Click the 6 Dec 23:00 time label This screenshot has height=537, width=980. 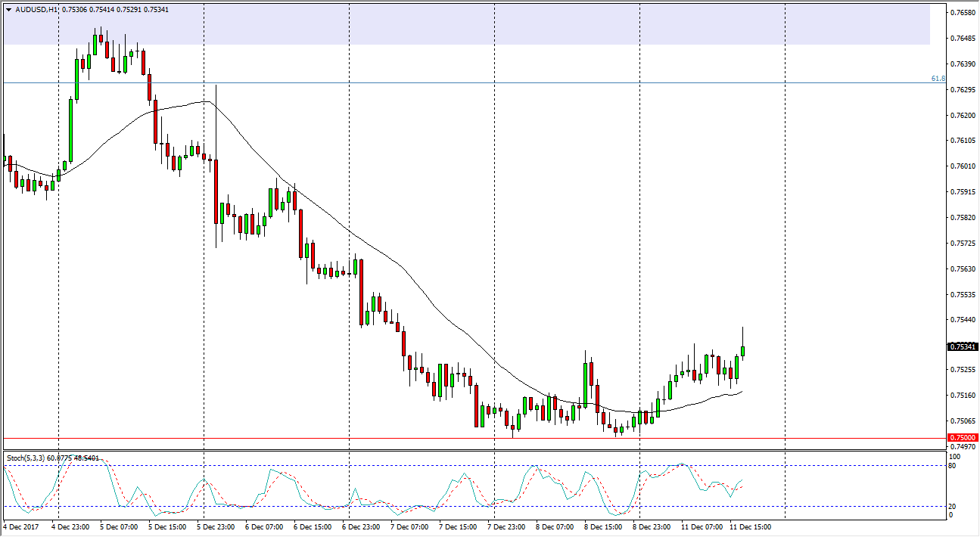[x=362, y=526]
